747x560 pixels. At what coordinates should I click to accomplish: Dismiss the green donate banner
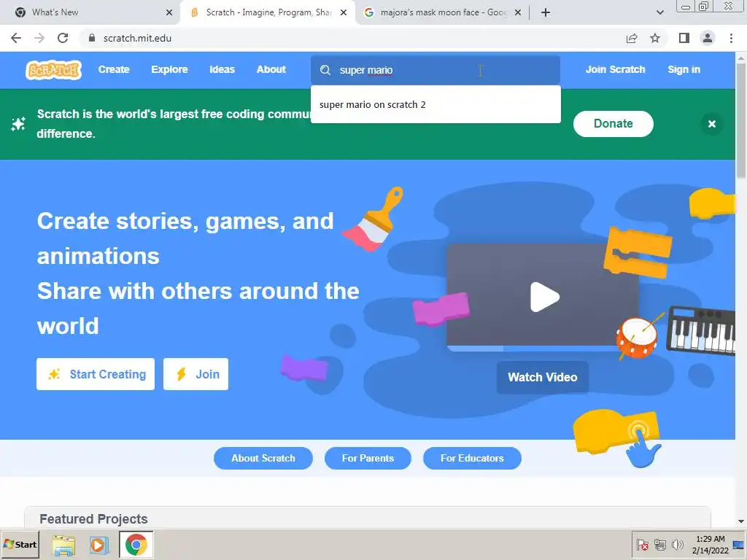click(x=712, y=124)
